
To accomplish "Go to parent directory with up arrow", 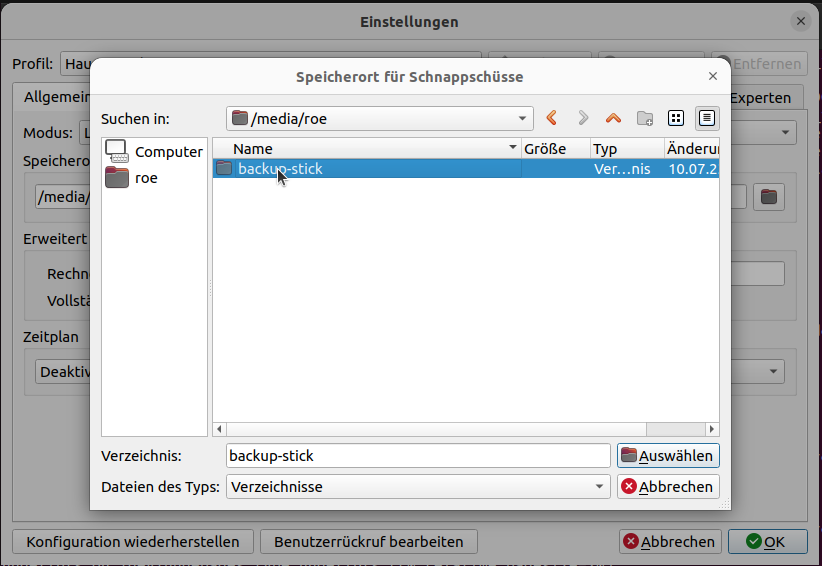I will (x=613, y=118).
